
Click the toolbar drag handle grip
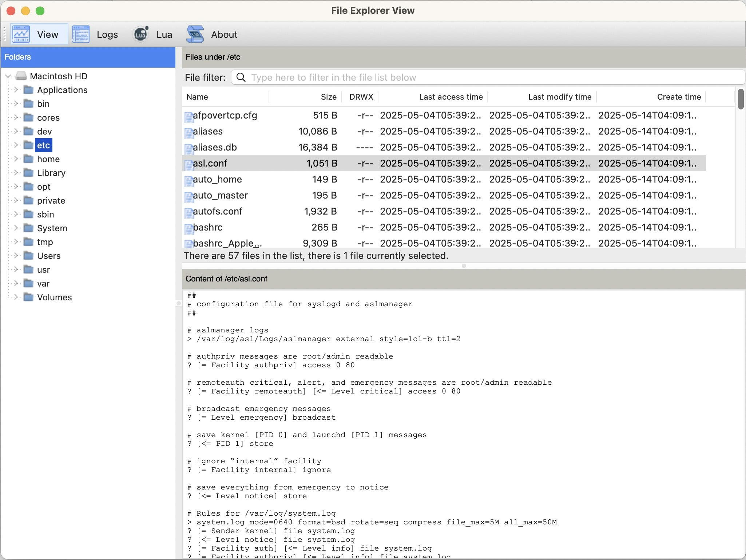click(4, 34)
